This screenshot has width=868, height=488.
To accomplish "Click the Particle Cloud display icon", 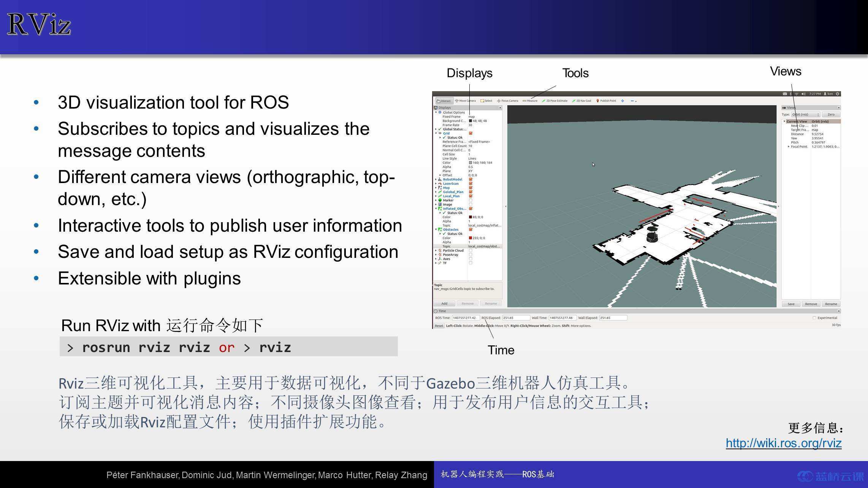I will [440, 251].
